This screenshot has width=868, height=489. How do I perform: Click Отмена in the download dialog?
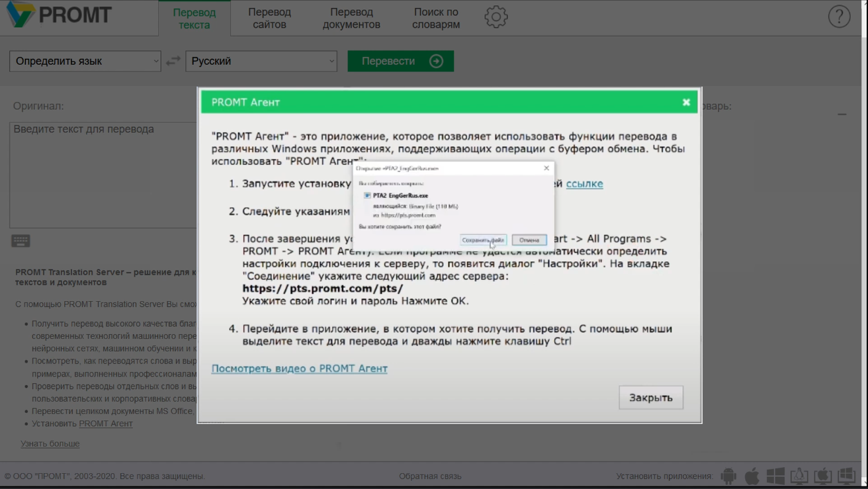coord(529,240)
